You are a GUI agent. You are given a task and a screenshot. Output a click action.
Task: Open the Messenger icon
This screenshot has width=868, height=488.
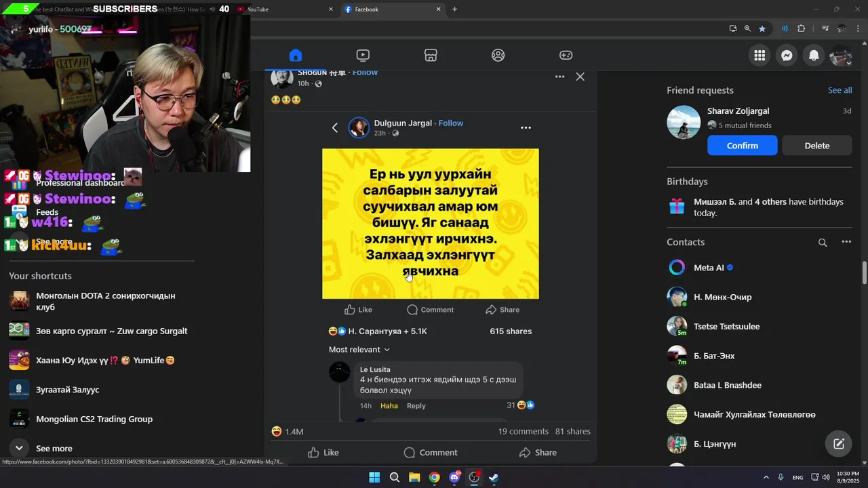787,56
